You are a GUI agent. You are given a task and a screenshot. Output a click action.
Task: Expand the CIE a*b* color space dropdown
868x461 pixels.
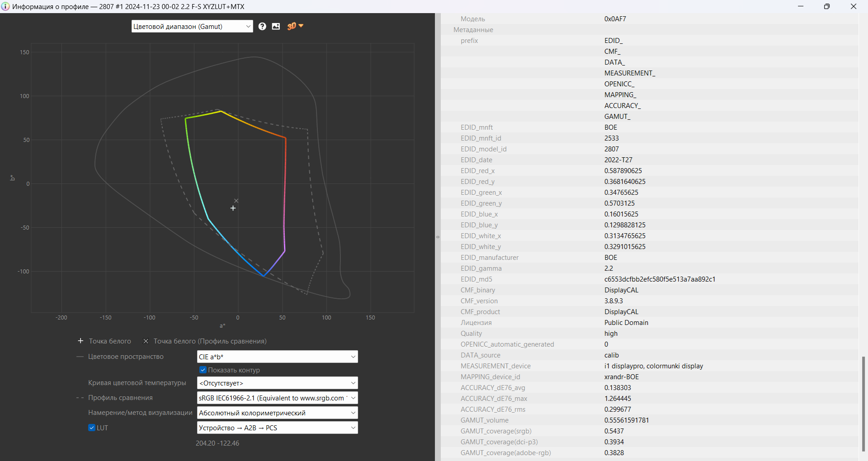click(277, 357)
